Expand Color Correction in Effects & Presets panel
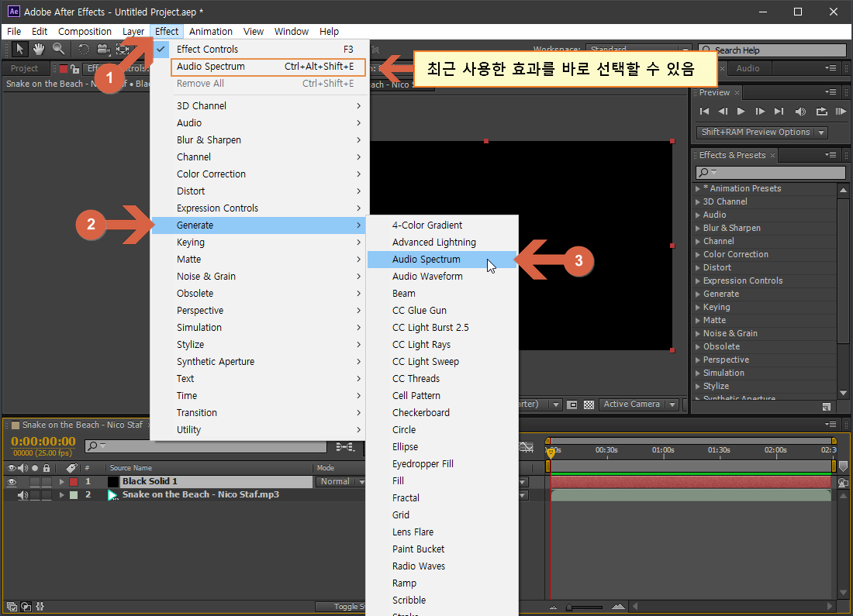Screen dimensions: 853x616 [x=697, y=254]
